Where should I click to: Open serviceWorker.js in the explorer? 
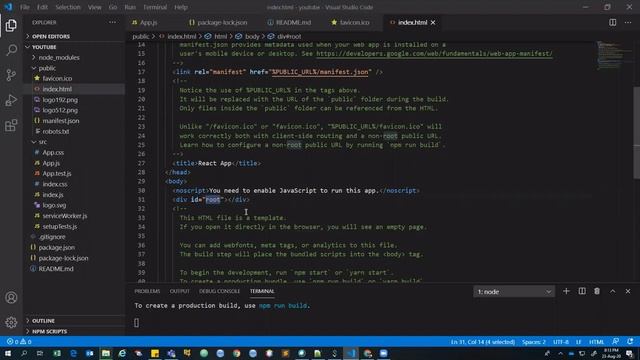[64, 216]
